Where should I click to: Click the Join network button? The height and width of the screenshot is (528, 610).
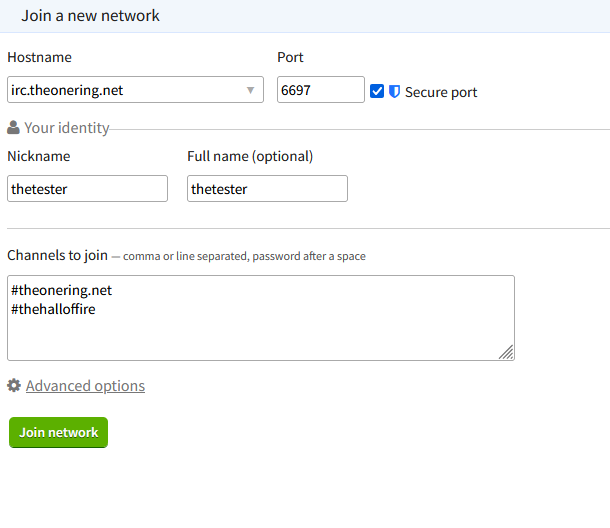click(x=58, y=432)
